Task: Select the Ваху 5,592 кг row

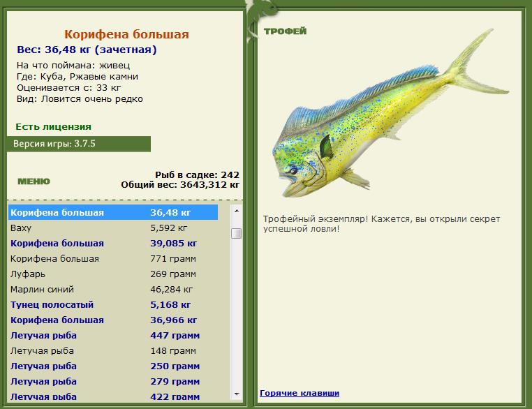Action: pos(113,228)
